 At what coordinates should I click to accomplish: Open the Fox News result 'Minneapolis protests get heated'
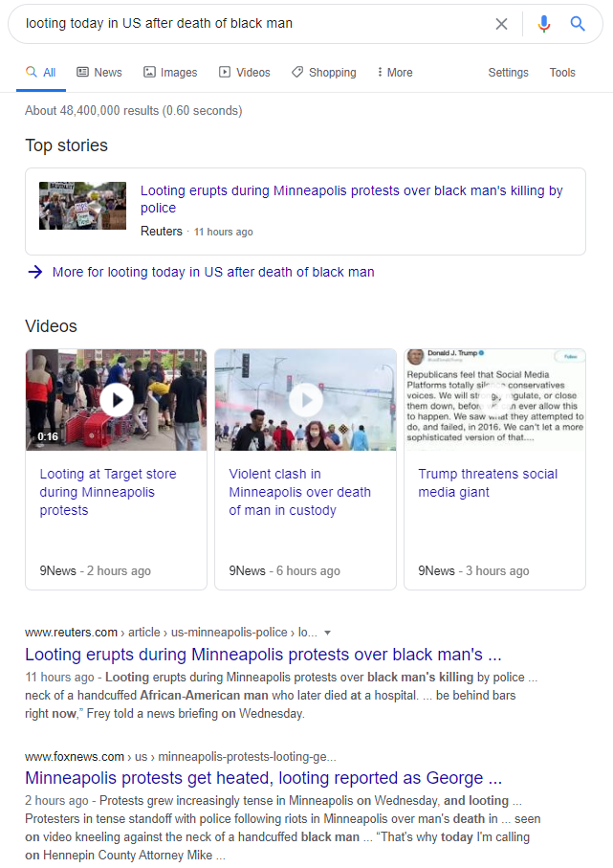[263, 778]
